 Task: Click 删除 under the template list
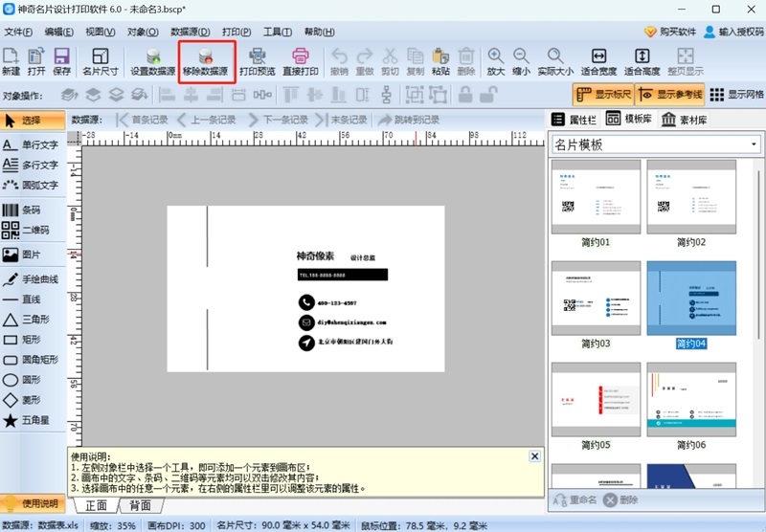[620, 499]
